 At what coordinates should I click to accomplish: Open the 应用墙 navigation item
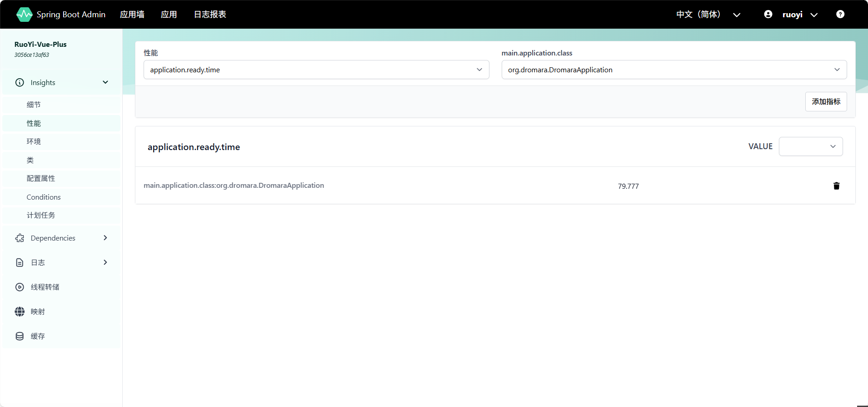pyautogui.click(x=132, y=15)
